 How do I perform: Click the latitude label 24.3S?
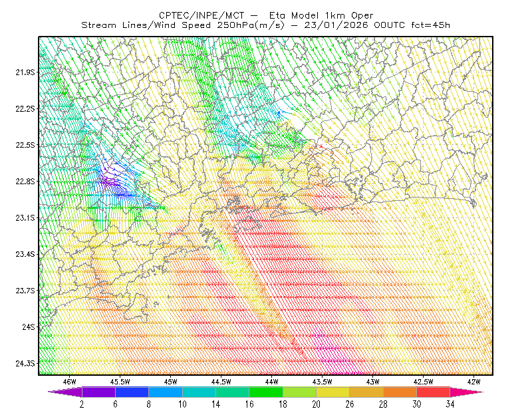point(25,363)
